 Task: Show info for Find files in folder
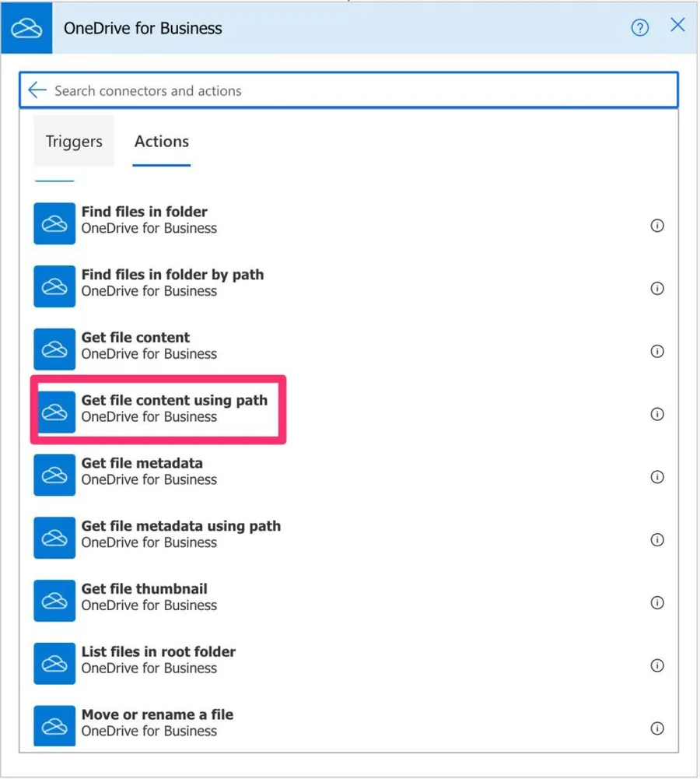pos(657,226)
